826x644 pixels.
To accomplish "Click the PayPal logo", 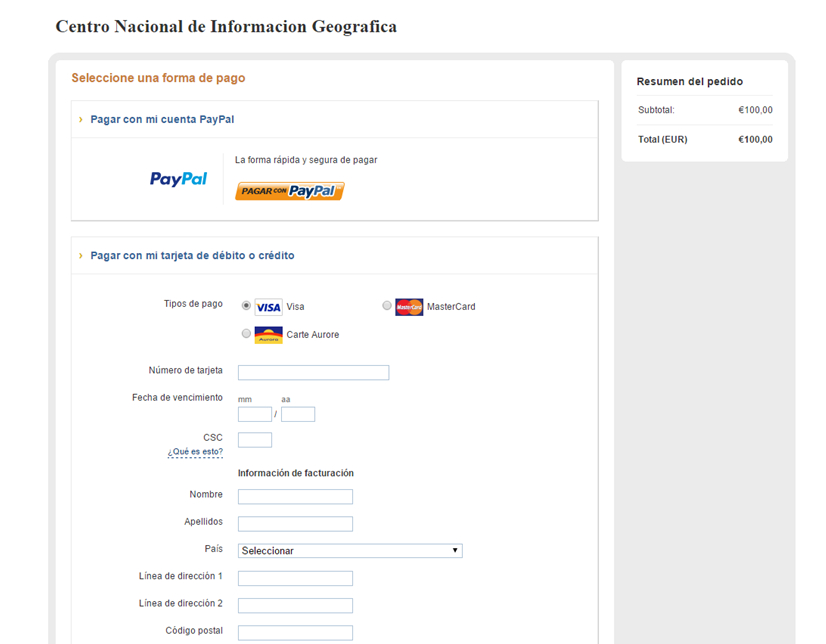I will (x=179, y=179).
